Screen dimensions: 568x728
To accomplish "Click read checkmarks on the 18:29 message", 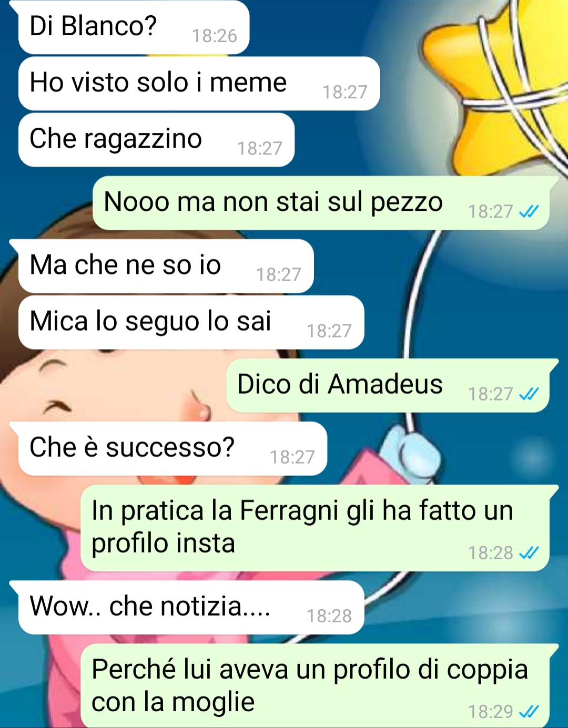I will pyautogui.click(x=529, y=712).
